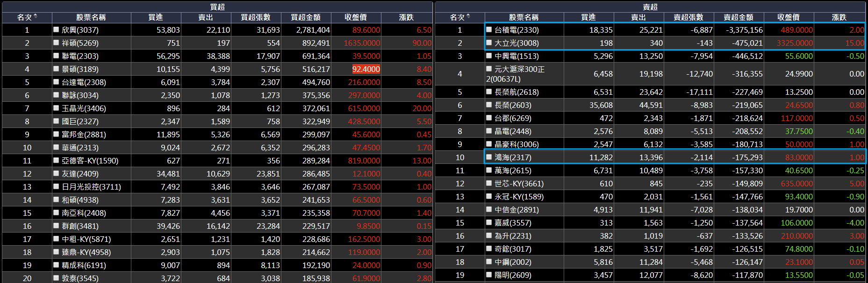Click the highlighted closing price 92.4000
Viewport: 868px width, 283px height.
366,69
